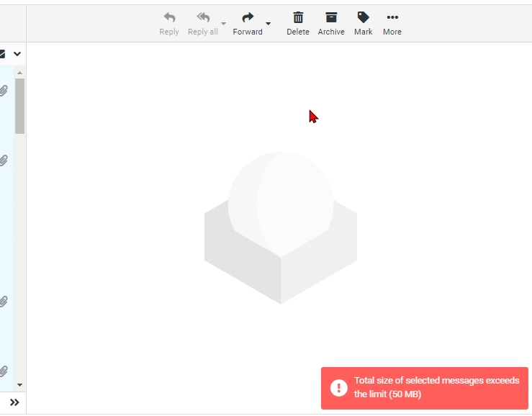Expand the panel with double chevron
532x416 pixels.
(x=14, y=402)
